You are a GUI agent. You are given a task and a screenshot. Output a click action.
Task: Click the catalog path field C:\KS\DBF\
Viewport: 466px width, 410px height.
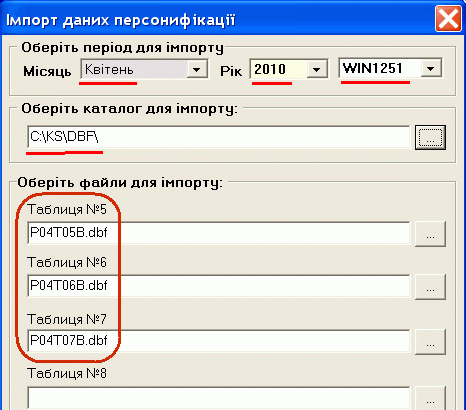[219, 137]
